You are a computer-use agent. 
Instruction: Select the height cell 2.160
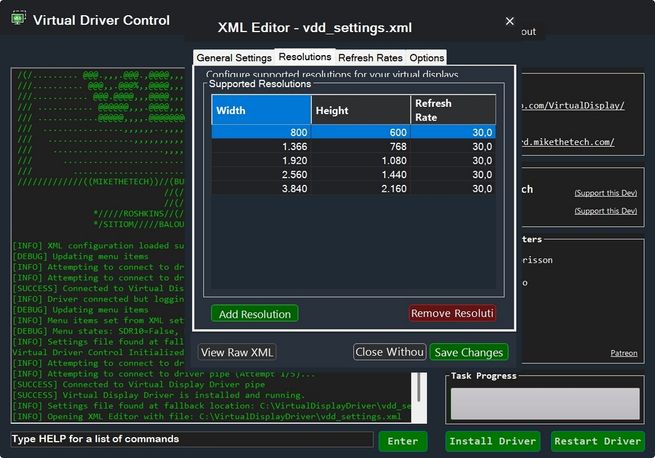[x=361, y=188]
